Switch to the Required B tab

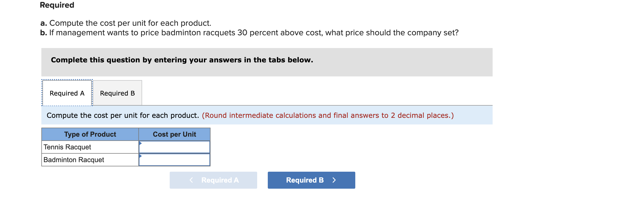117,93
